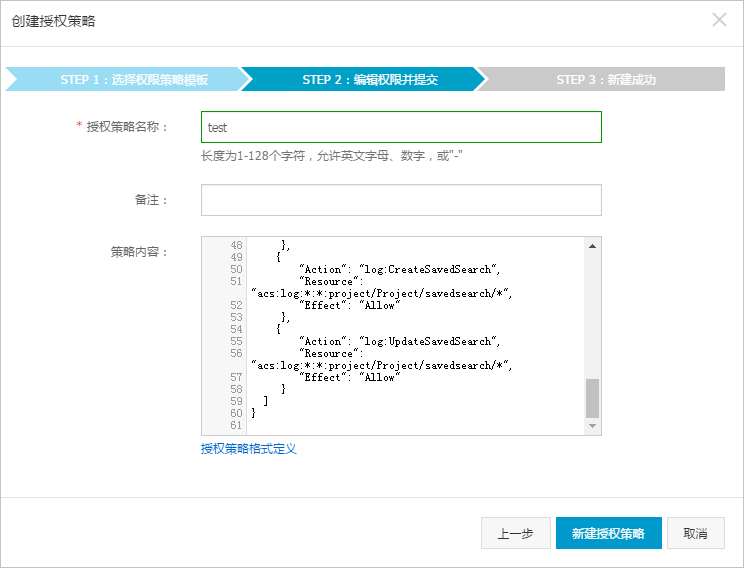Select STEP 2 编辑权限并提交 step

(363, 79)
